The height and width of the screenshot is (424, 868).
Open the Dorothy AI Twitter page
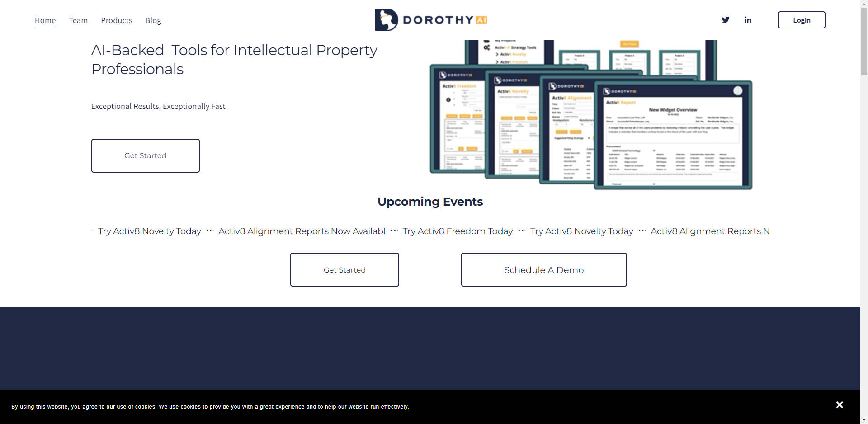point(725,20)
